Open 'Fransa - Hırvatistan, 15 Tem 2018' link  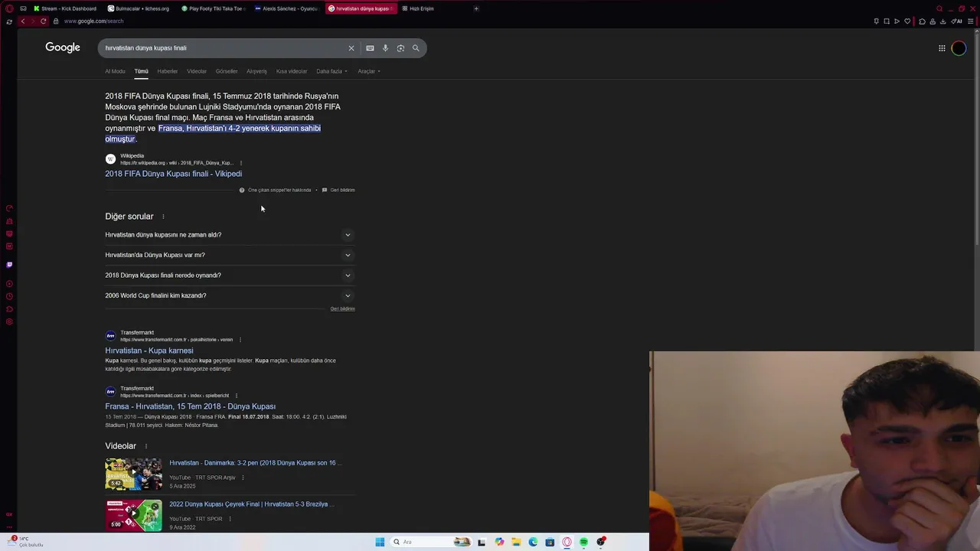[190, 406]
